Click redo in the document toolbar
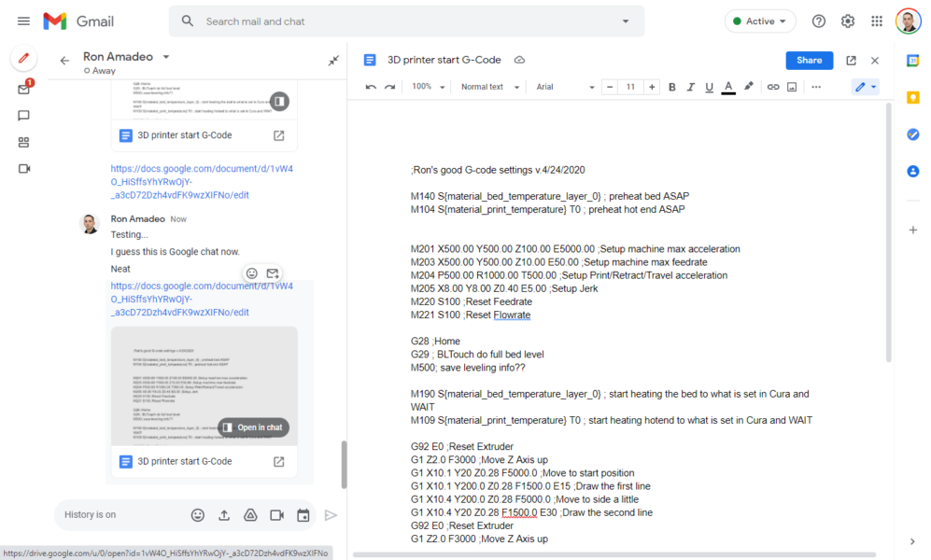Screen dimensions: 931x560 click(389, 87)
